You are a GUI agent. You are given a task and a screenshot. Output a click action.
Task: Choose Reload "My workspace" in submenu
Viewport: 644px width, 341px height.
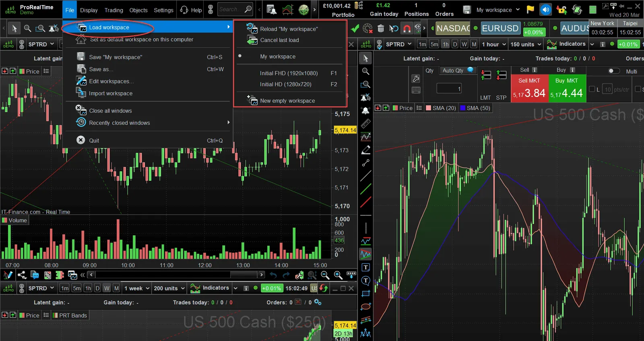click(x=289, y=29)
